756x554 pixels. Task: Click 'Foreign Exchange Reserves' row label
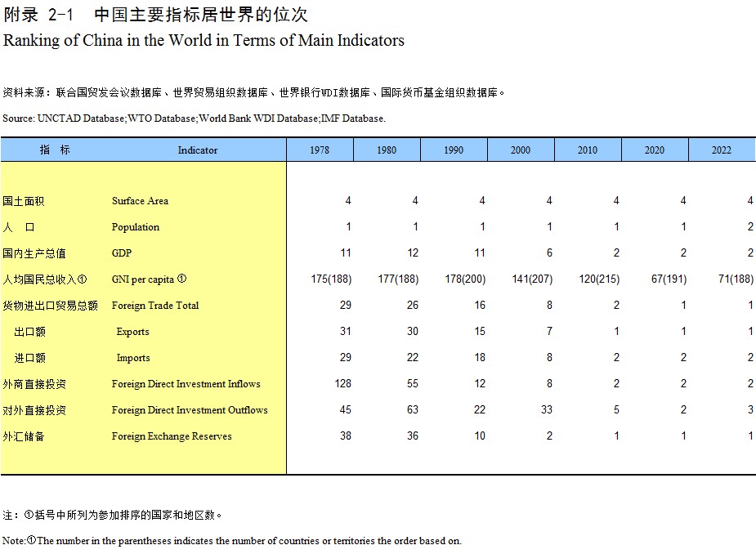(x=172, y=436)
